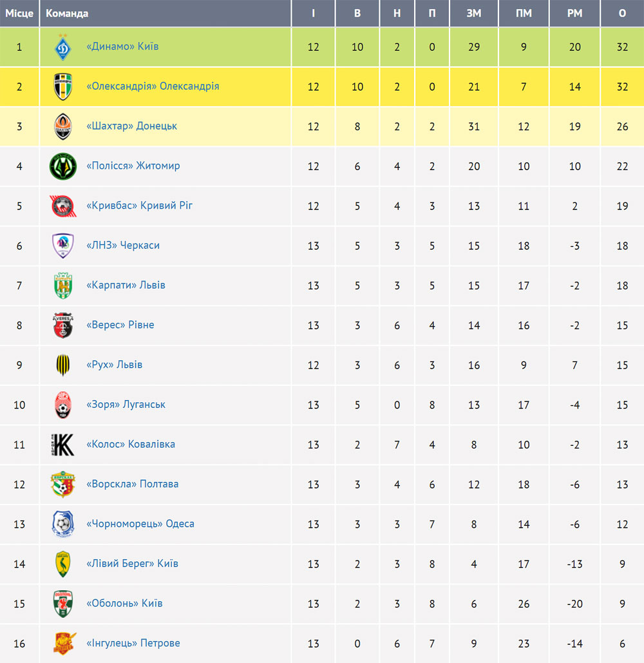Screen dimensions: 644x663
Task: Click the Місце column header
Action: tap(19, 13)
